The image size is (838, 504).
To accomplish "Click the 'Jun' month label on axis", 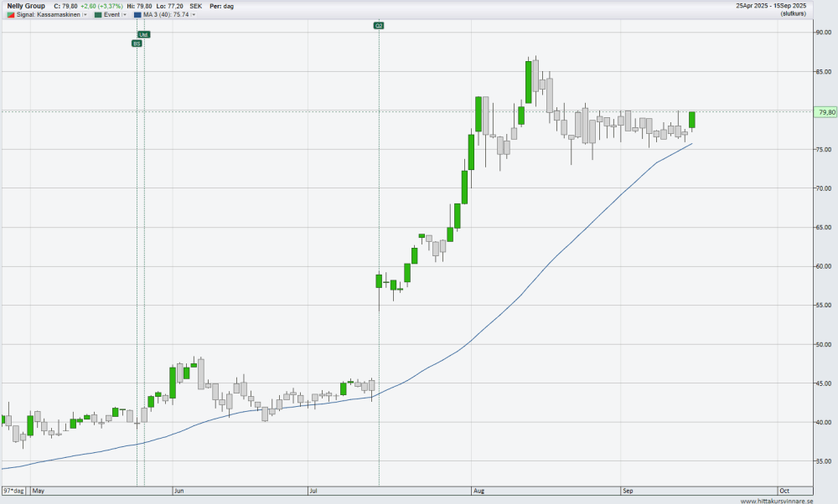I will pos(179,491).
